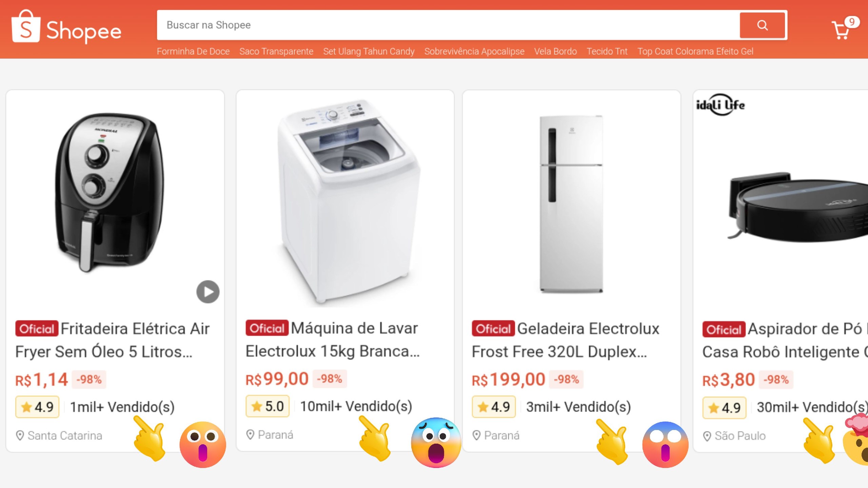Play the air fryer product video
The height and width of the screenshot is (488, 868).
coord(208,292)
